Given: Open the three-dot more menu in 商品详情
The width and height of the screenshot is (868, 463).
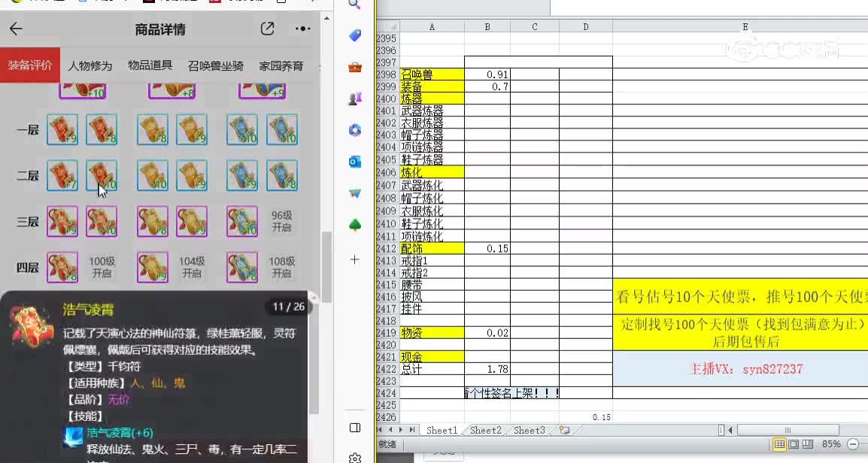Looking at the screenshot, I should pos(303,29).
